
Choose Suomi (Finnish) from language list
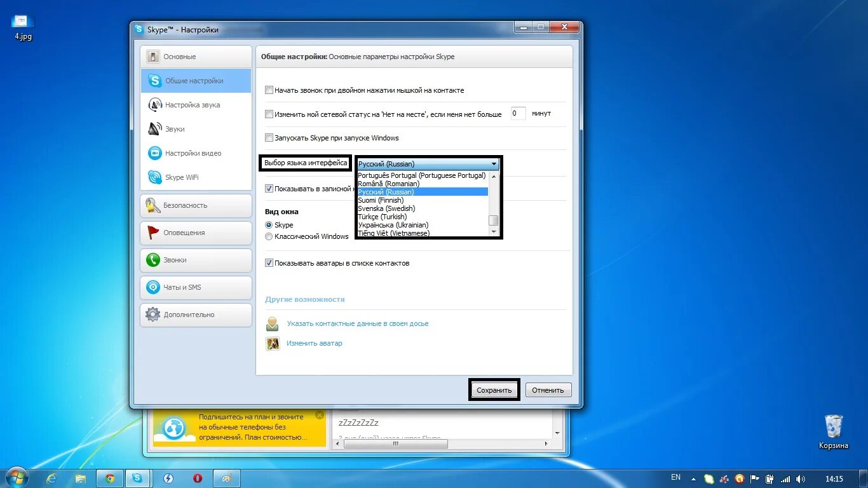(x=422, y=200)
